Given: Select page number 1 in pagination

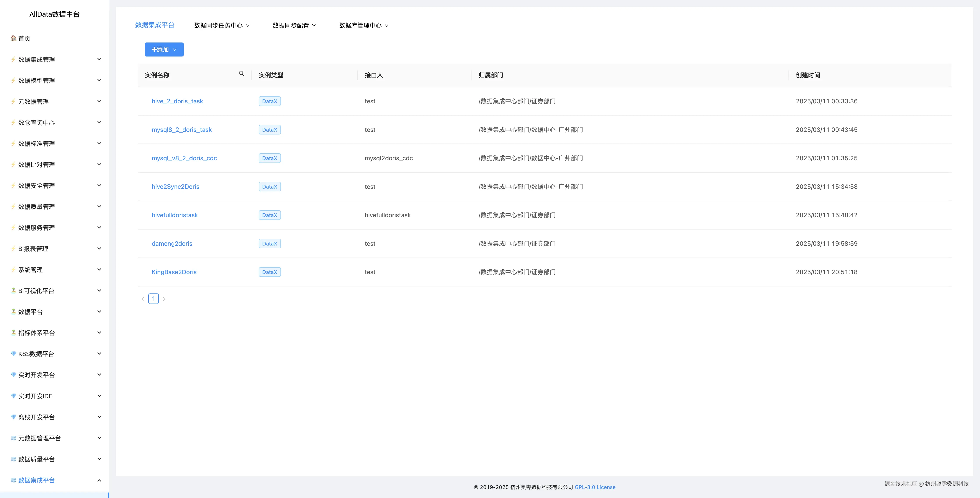Looking at the screenshot, I should [x=153, y=299].
